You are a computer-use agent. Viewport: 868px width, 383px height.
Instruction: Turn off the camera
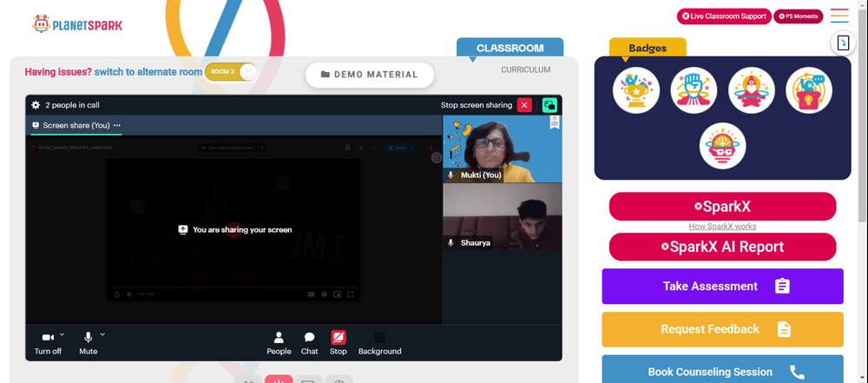click(x=48, y=343)
